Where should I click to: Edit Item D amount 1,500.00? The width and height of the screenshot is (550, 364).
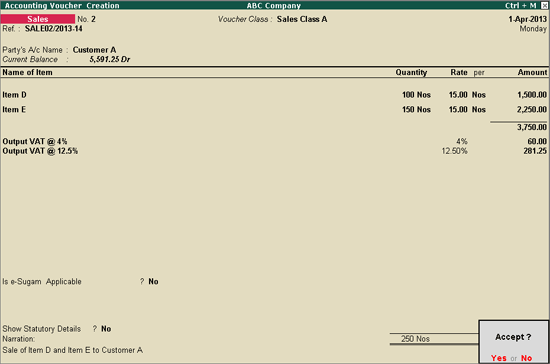click(x=532, y=95)
